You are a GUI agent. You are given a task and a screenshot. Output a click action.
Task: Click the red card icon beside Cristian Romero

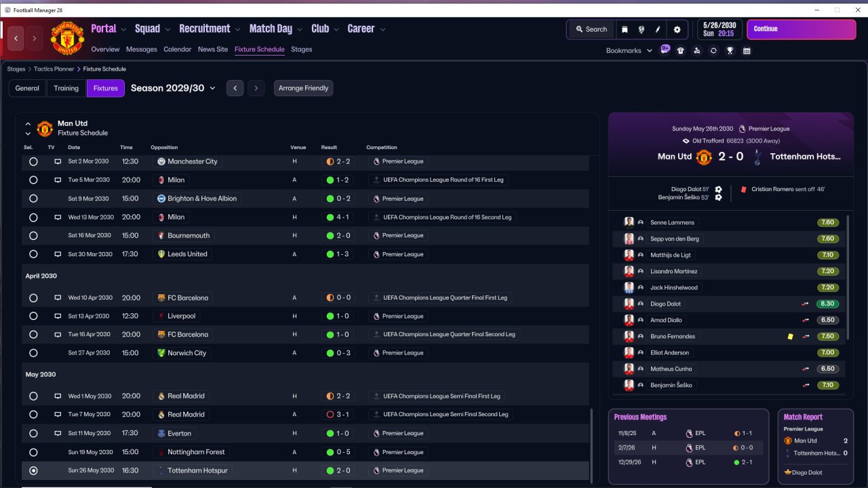pyautogui.click(x=744, y=190)
